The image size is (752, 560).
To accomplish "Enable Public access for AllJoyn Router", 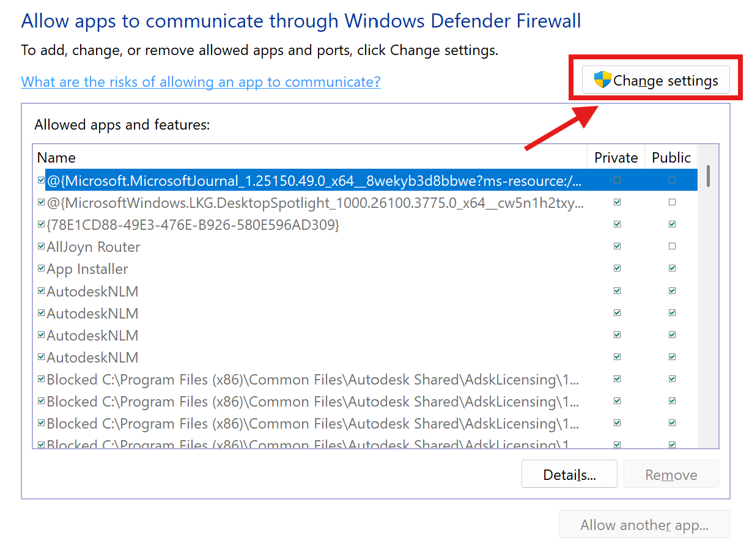I will pos(672,246).
